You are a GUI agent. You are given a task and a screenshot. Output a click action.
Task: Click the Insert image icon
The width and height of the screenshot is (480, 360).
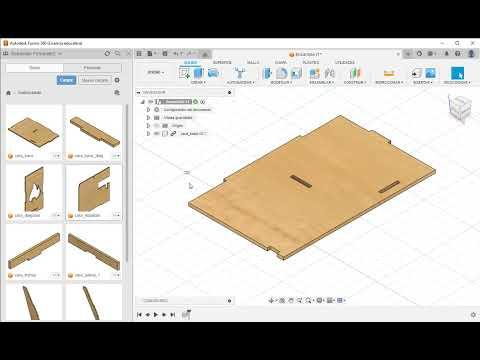click(x=430, y=73)
